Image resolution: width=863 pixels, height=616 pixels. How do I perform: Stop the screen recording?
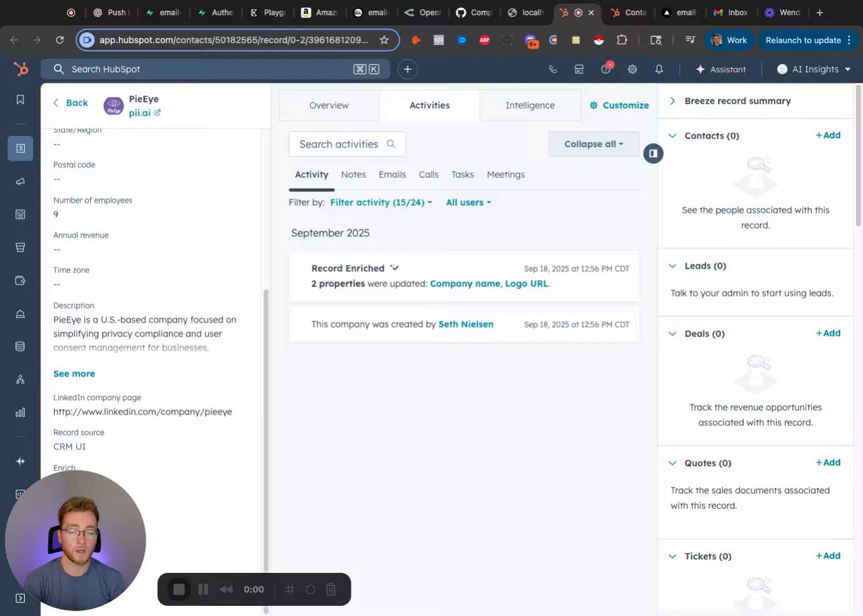[x=179, y=589]
